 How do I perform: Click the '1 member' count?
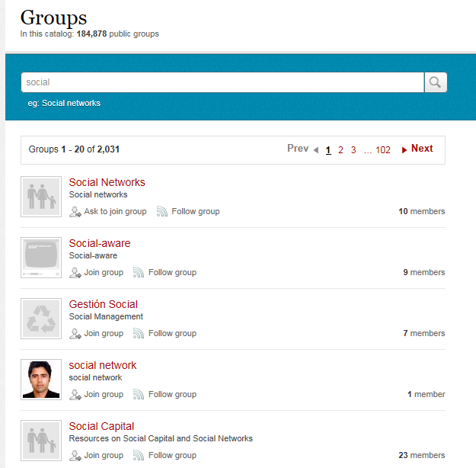[426, 394]
